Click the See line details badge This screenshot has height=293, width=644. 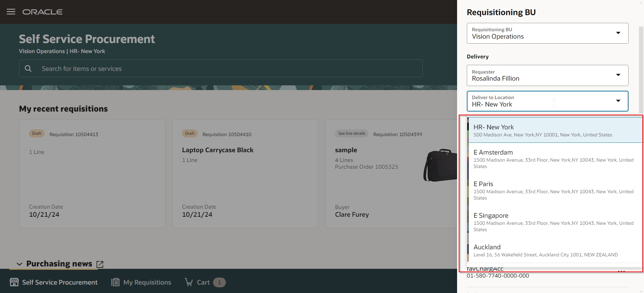tap(352, 133)
